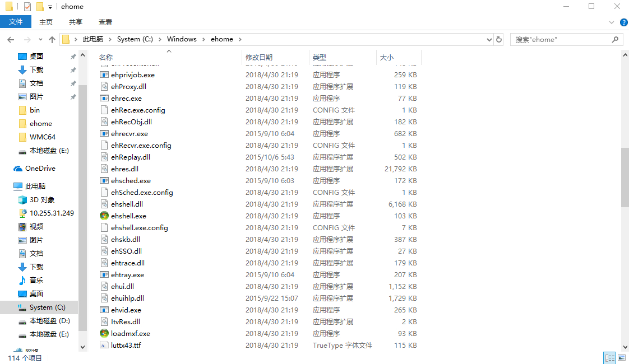Expand breadcrumb chevron after System (C:)
The width and height of the screenshot is (629, 364).
click(x=160, y=39)
